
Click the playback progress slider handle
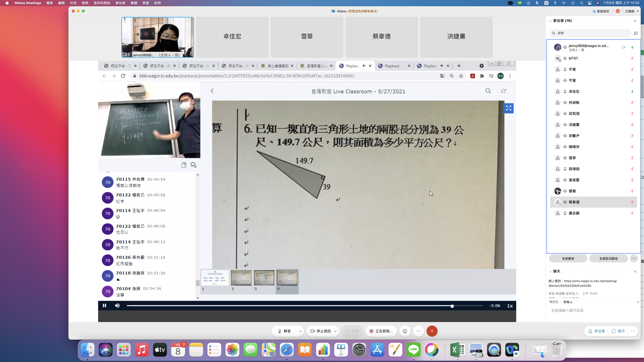[x=452, y=306]
